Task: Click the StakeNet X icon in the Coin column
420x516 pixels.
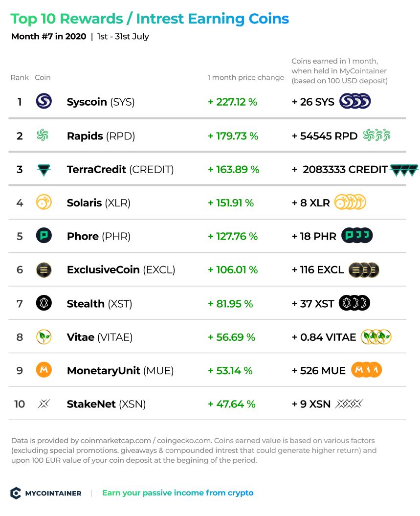Action: [x=44, y=404]
